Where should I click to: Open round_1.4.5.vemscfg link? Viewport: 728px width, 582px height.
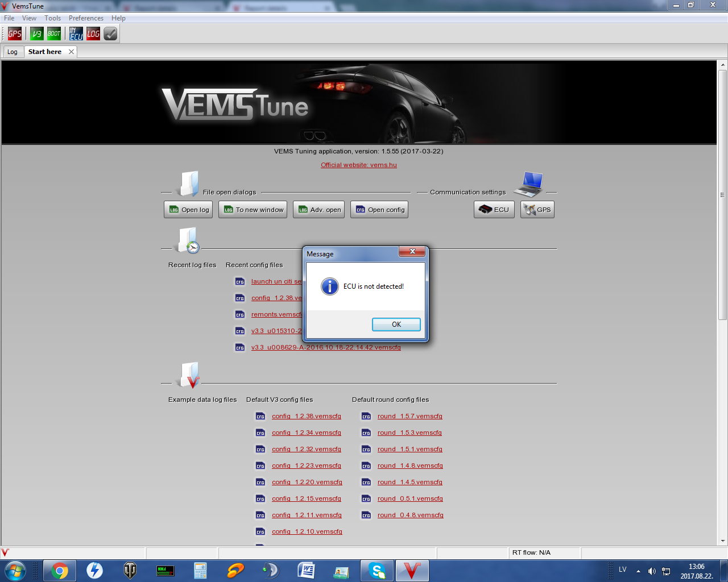tap(410, 482)
